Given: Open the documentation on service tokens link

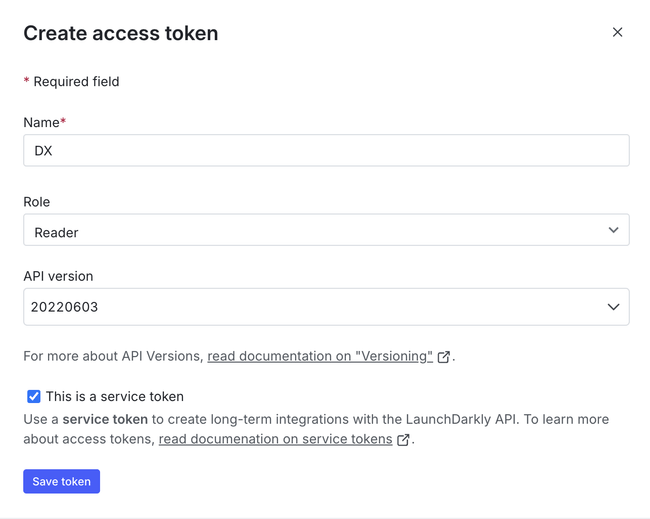Looking at the screenshot, I should click(275, 439).
